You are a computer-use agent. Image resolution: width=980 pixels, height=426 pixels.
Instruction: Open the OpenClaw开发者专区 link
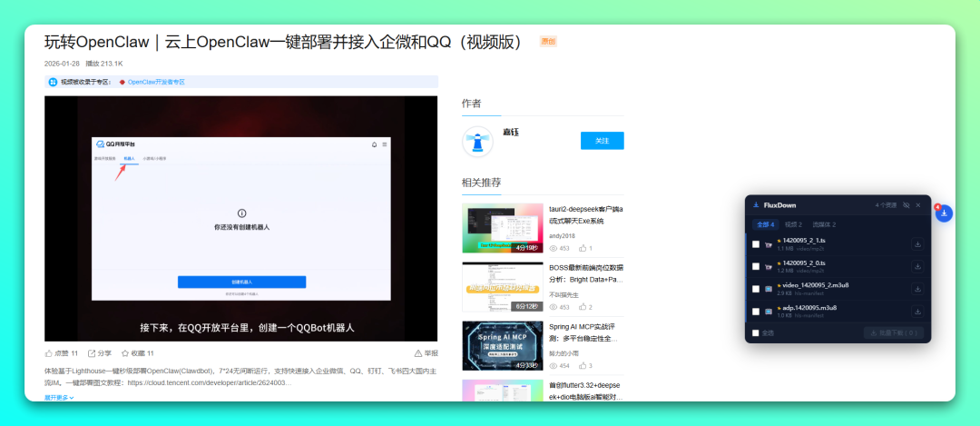tap(155, 82)
